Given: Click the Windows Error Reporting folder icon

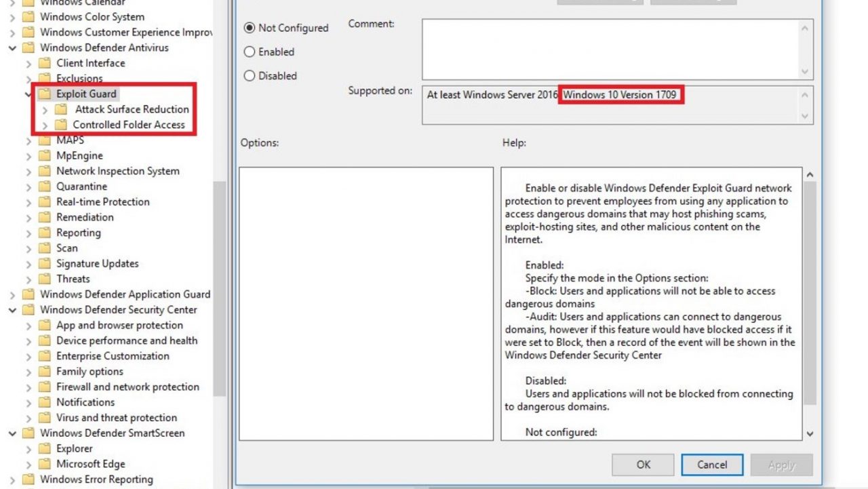Looking at the screenshot, I should point(28,480).
